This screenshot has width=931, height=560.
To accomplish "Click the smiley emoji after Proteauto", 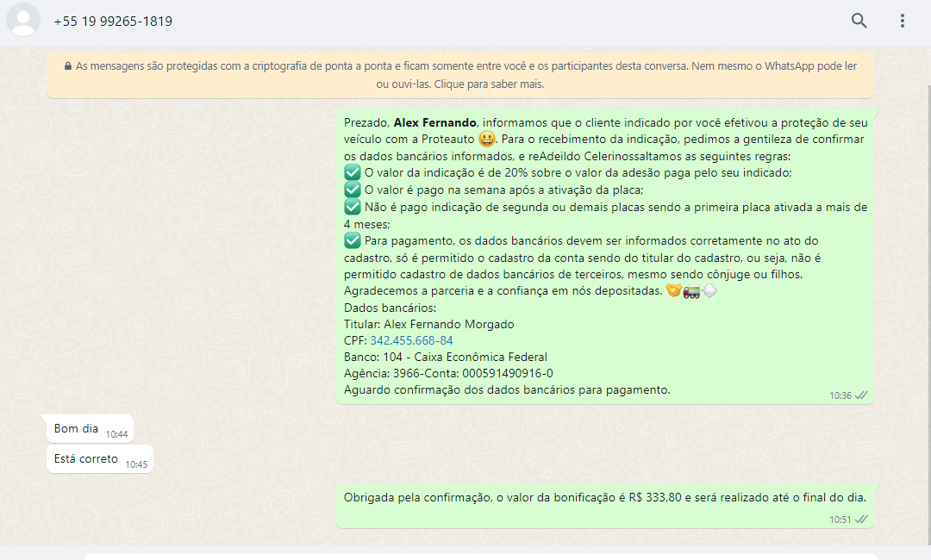I will click(487, 139).
